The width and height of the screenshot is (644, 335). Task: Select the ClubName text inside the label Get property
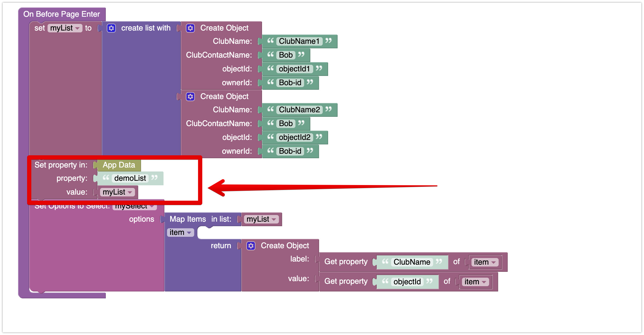[x=412, y=262]
